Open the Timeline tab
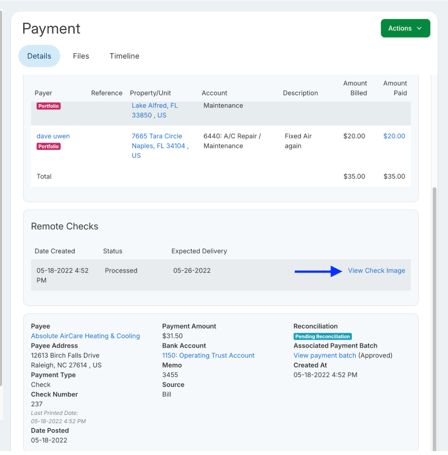The width and height of the screenshot is (448, 455). point(124,56)
